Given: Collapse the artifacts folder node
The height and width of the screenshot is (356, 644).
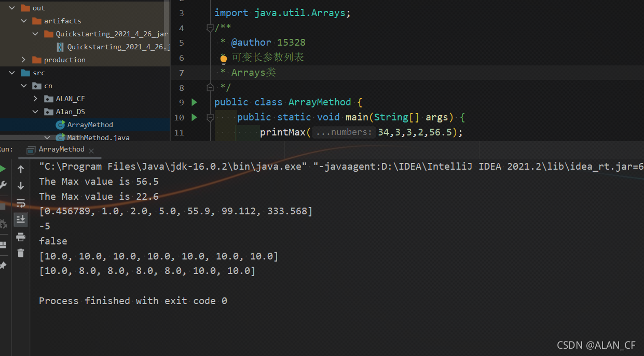Looking at the screenshot, I should click(24, 21).
